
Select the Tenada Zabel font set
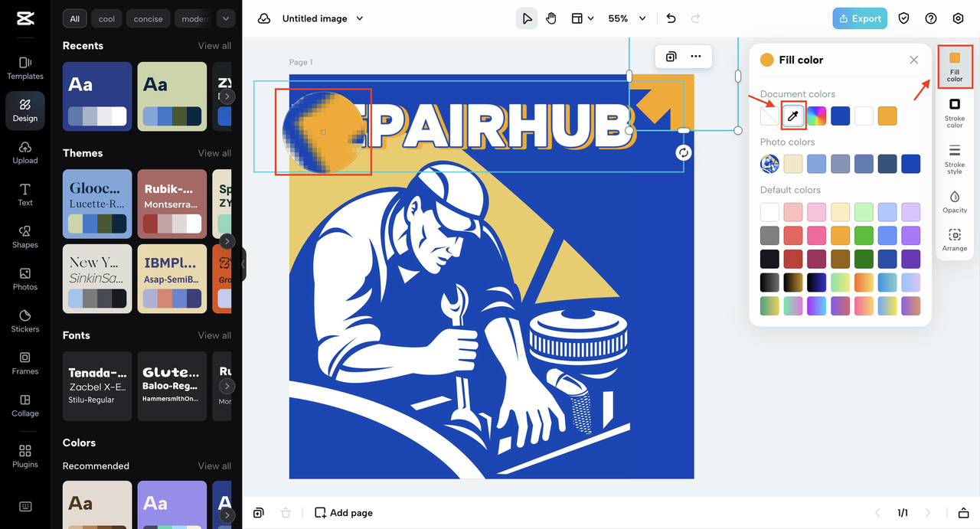click(97, 386)
